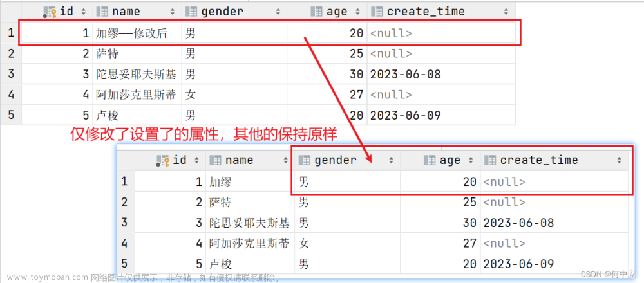
Task: Select the age cell '30' in the lower table
Action: click(440, 223)
